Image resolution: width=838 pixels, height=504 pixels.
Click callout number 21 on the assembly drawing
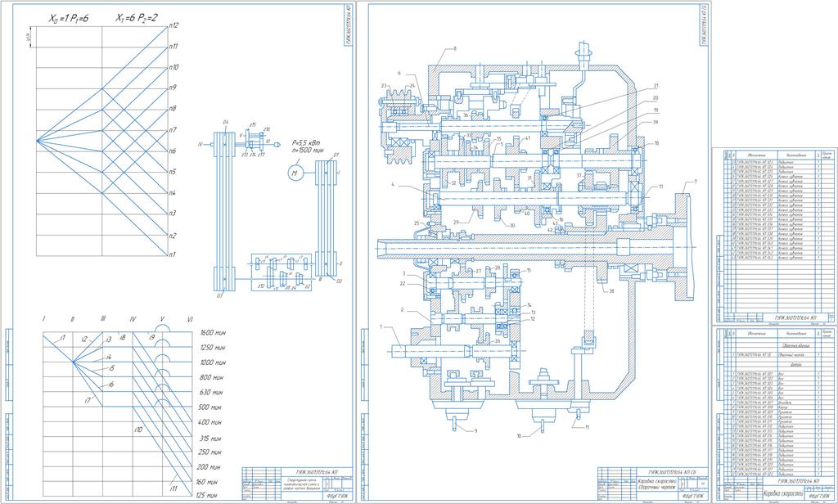pos(656,86)
